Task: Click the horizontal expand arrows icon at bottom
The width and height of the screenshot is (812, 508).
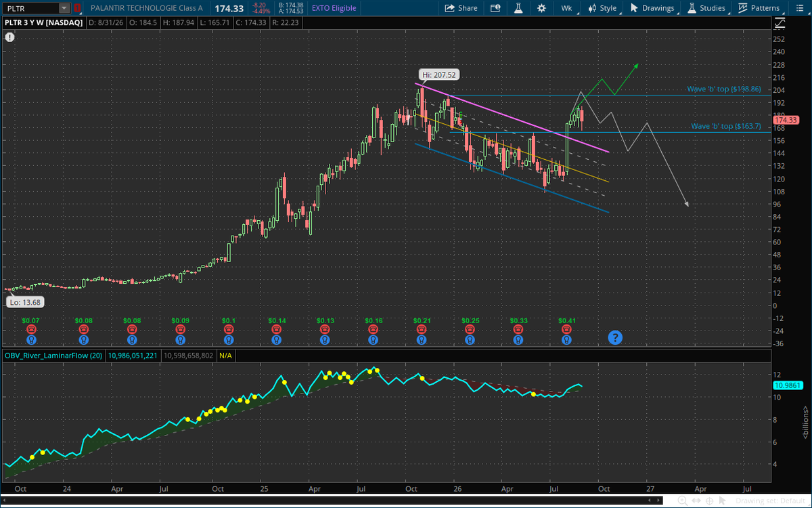Action: pos(697,501)
